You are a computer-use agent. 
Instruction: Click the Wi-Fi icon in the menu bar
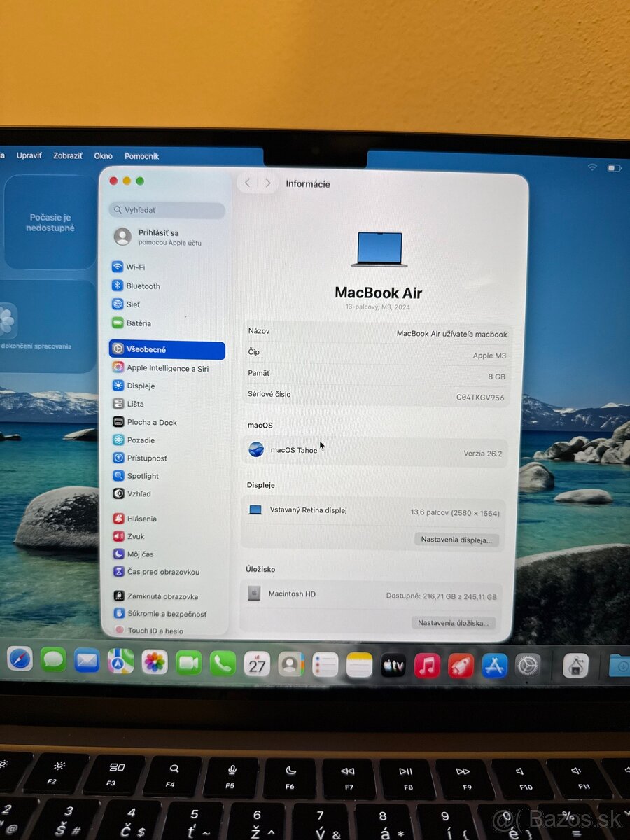pyautogui.click(x=592, y=167)
